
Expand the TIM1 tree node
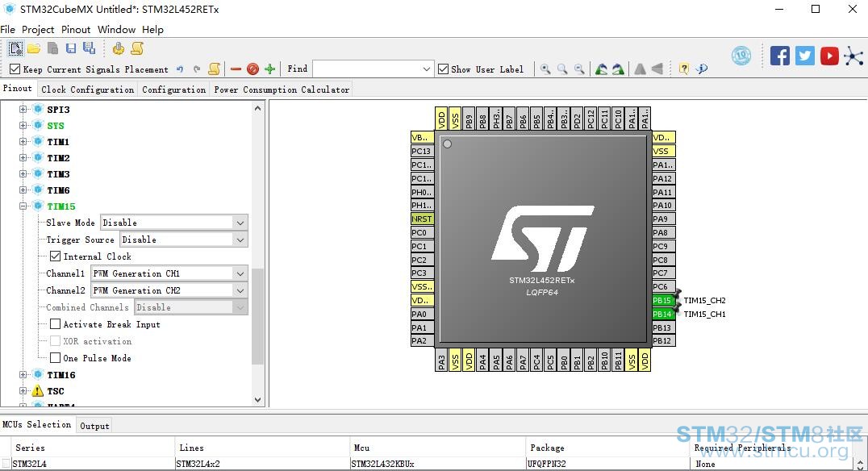(23, 142)
